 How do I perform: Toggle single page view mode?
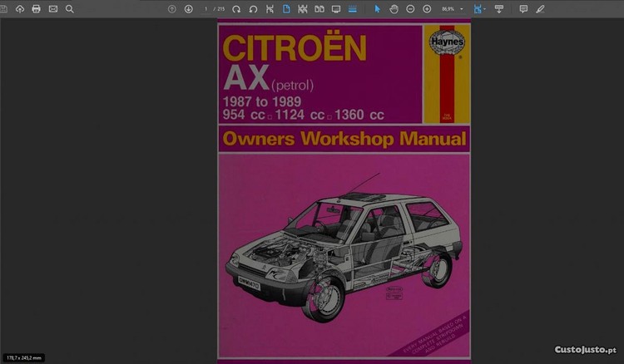click(286, 8)
